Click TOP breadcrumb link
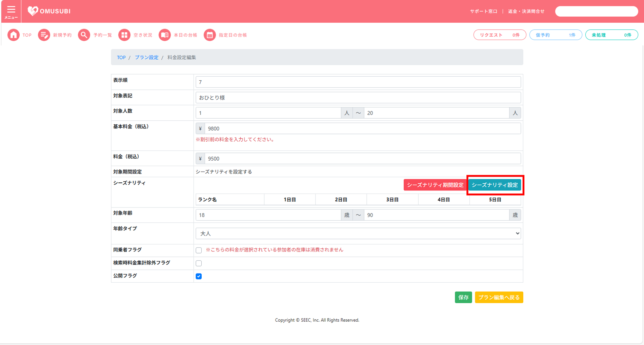The image size is (644, 345). [121, 58]
